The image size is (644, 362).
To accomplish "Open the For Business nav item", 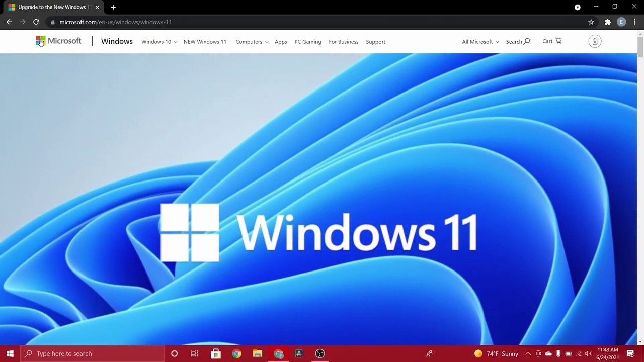I will coord(344,42).
